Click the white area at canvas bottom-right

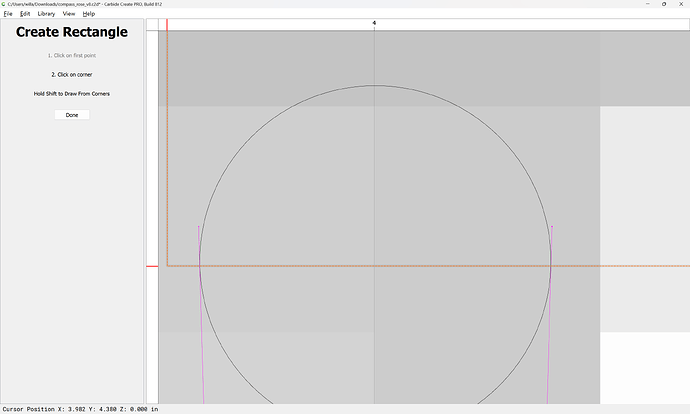(x=644, y=368)
